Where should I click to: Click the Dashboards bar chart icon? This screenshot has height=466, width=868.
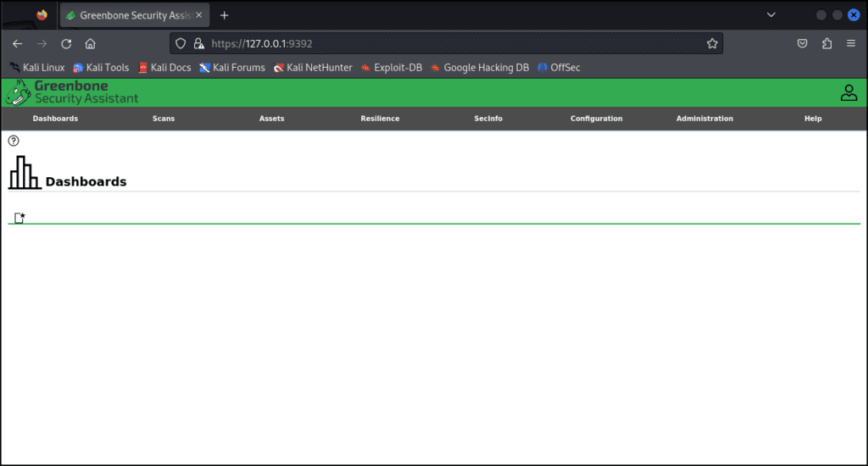(25, 173)
